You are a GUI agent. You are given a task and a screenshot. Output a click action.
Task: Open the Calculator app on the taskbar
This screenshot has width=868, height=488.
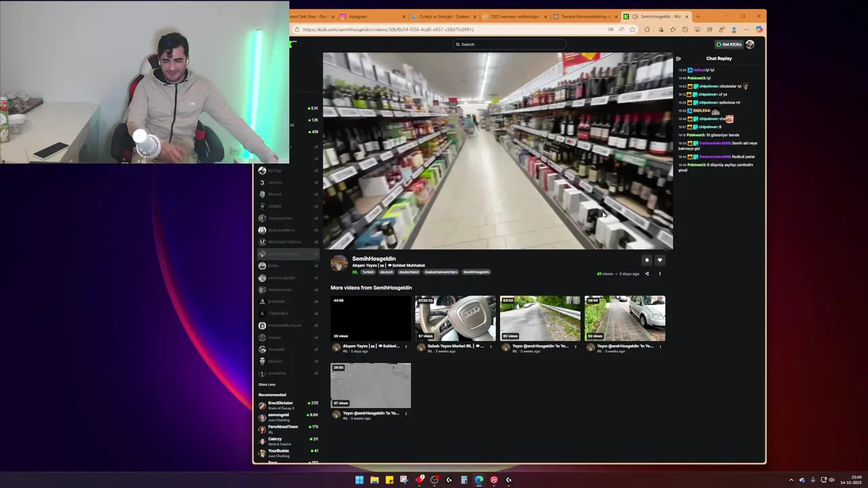(x=464, y=480)
